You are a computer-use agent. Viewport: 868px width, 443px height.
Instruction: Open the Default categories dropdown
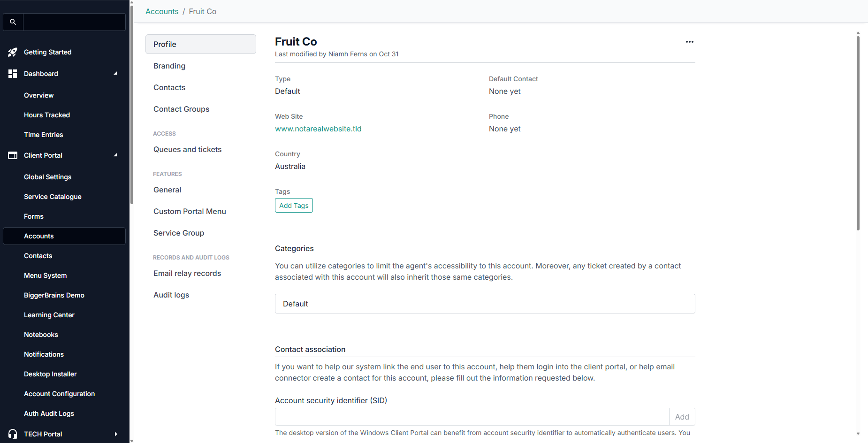pos(485,304)
